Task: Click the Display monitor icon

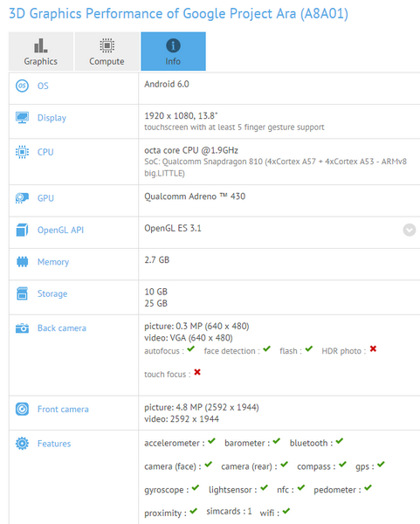Action: click(22, 118)
